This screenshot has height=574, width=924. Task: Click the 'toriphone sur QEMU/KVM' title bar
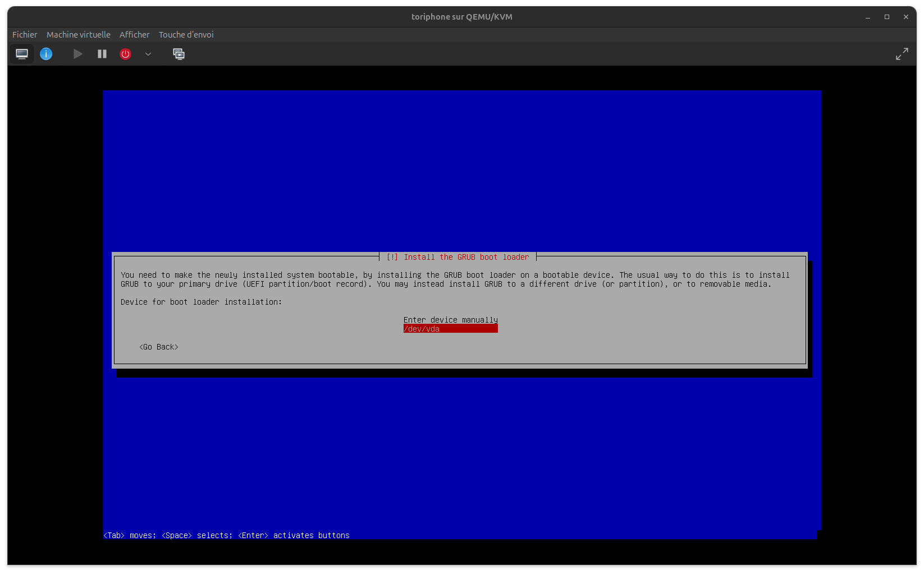(461, 17)
